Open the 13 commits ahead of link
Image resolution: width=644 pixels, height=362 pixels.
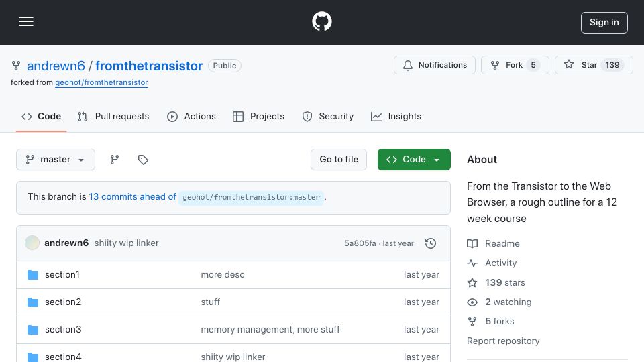tap(132, 196)
